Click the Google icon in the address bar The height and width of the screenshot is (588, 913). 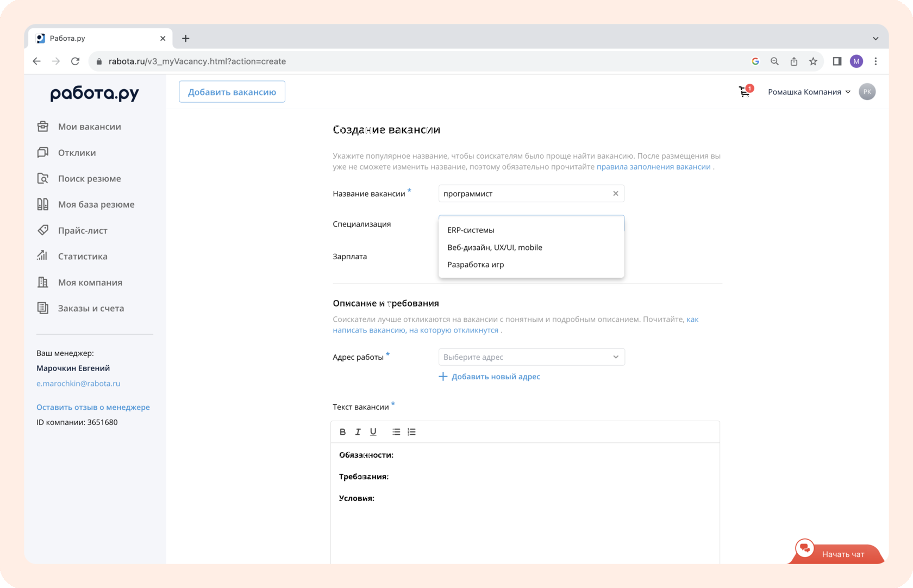pos(755,61)
